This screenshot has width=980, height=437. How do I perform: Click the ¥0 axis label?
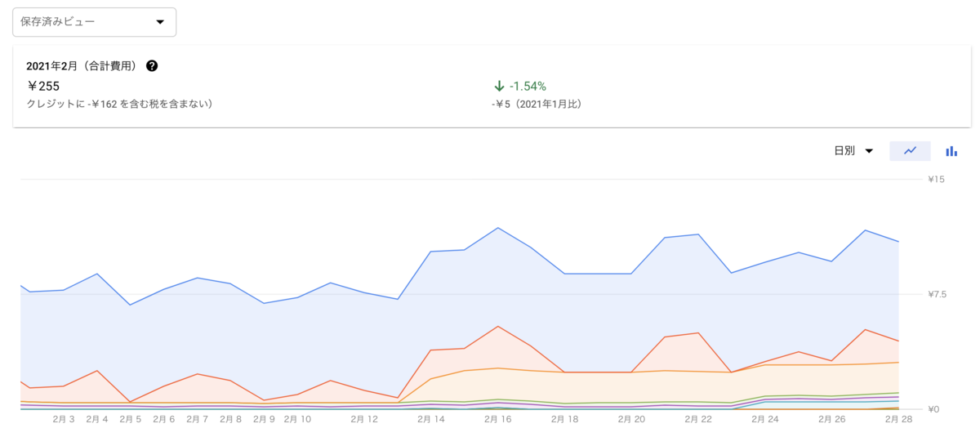(x=933, y=409)
